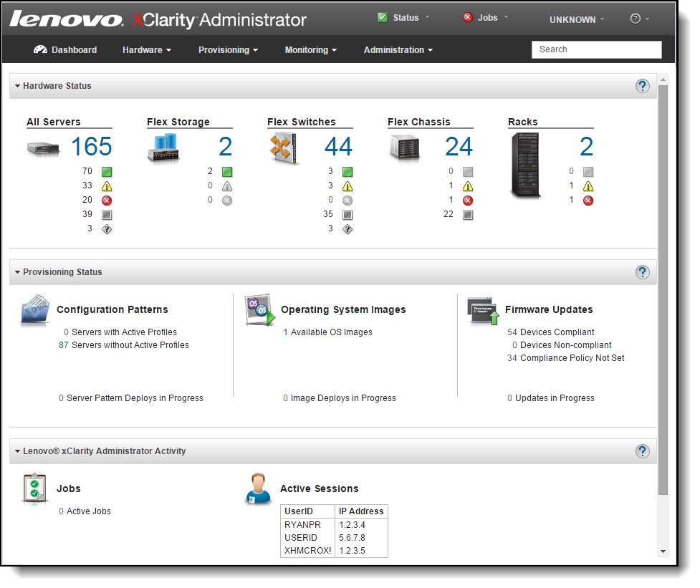Click the XHMCROX! session row
The height and width of the screenshot is (588, 700).
(334, 551)
